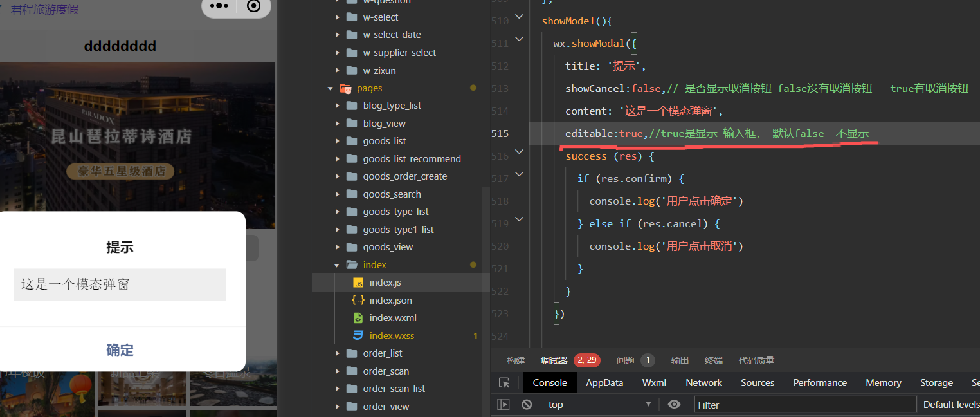Open the top context dropdown

[x=599, y=405]
